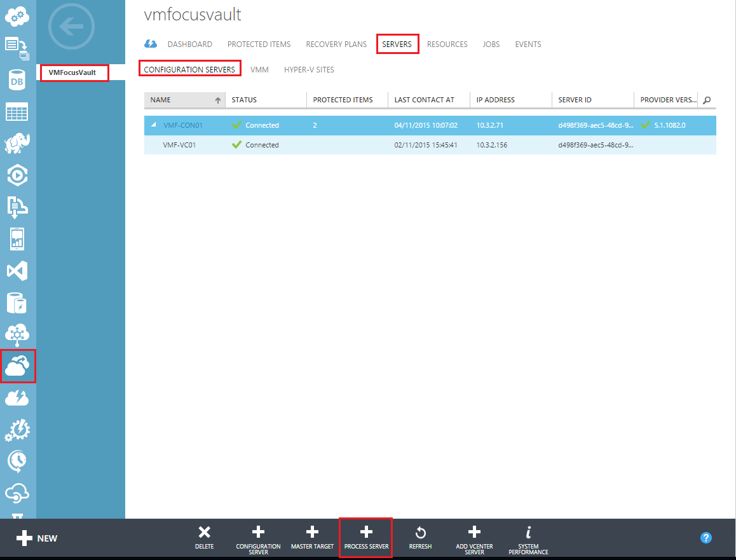Click the back arrow circle icon
The height and width of the screenshot is (560, 736).
71,27
